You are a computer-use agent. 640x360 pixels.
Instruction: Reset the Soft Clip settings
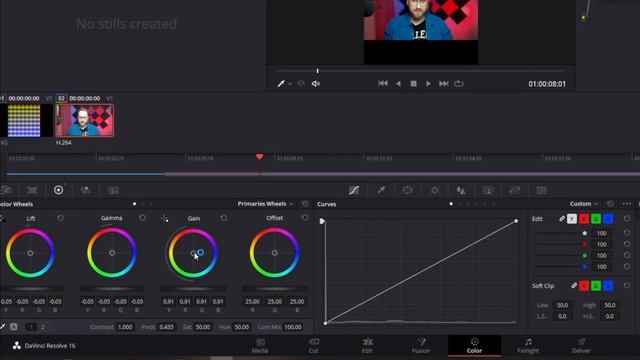pos(627,285)
